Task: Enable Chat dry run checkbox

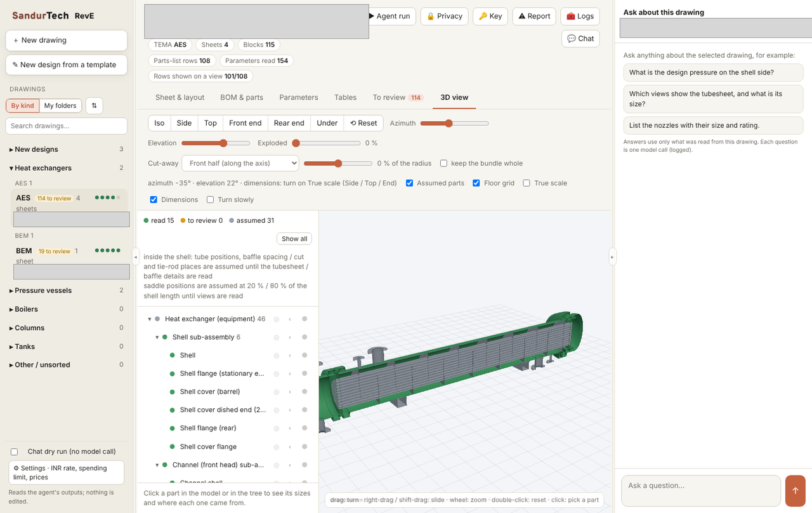Action: click(x=14, y=452)
